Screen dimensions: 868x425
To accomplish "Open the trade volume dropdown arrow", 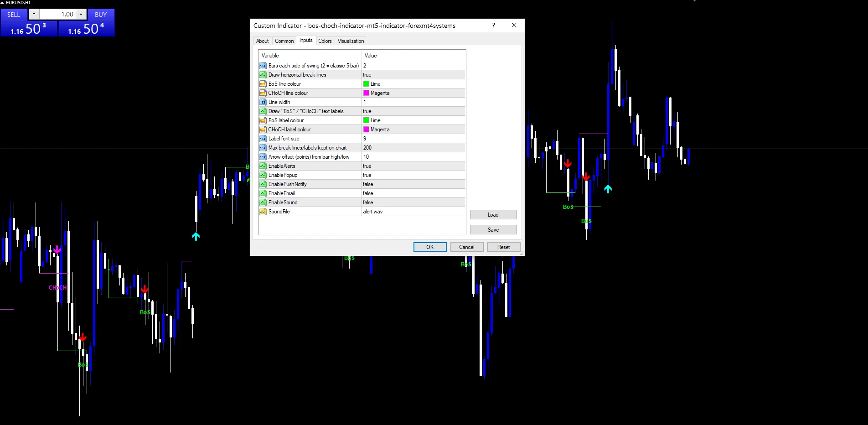I will tap(34, 14).
